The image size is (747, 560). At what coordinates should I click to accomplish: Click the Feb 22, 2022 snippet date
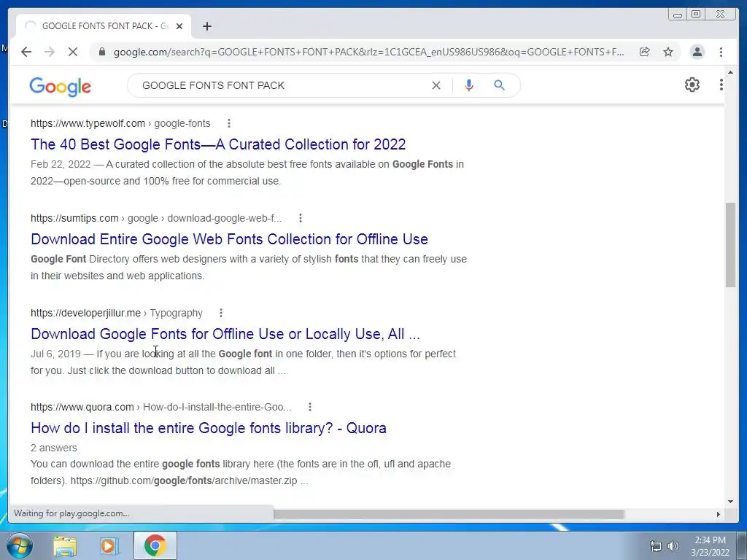[61, 164]
